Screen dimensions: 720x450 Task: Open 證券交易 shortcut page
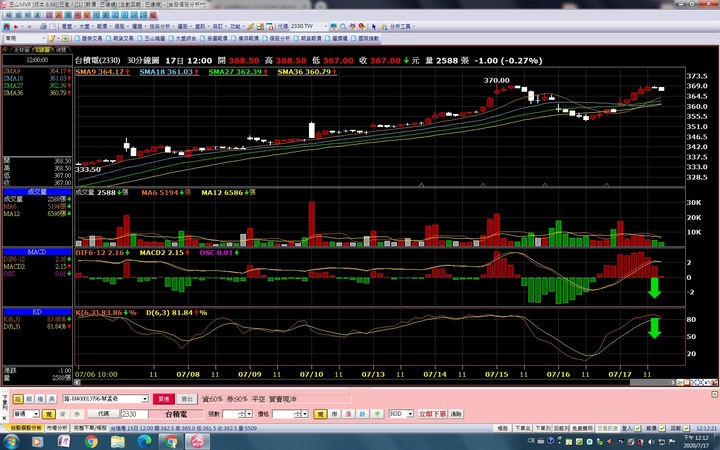(89, 39)
